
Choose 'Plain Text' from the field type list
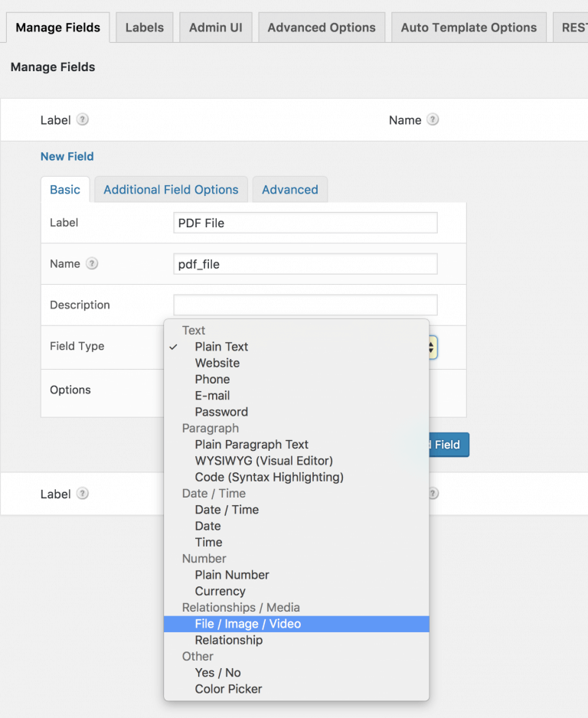point(220,346)
